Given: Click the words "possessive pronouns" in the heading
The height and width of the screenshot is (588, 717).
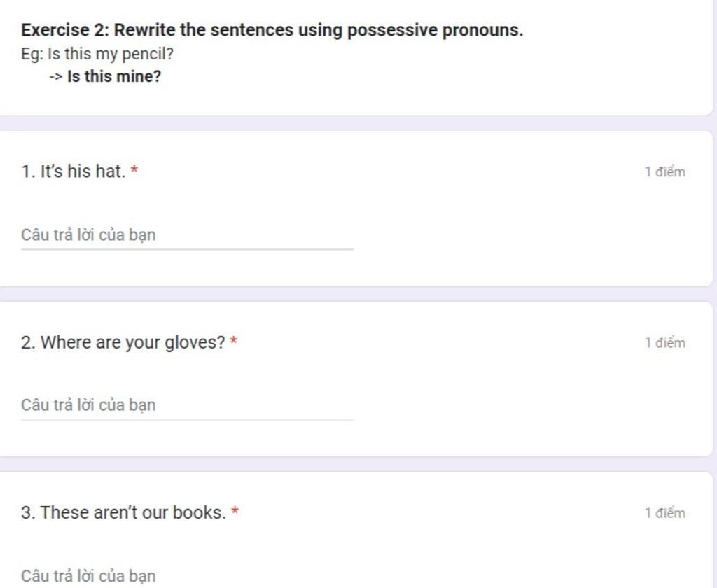Looking at the screenshot, I should click(x=434, y=31).
